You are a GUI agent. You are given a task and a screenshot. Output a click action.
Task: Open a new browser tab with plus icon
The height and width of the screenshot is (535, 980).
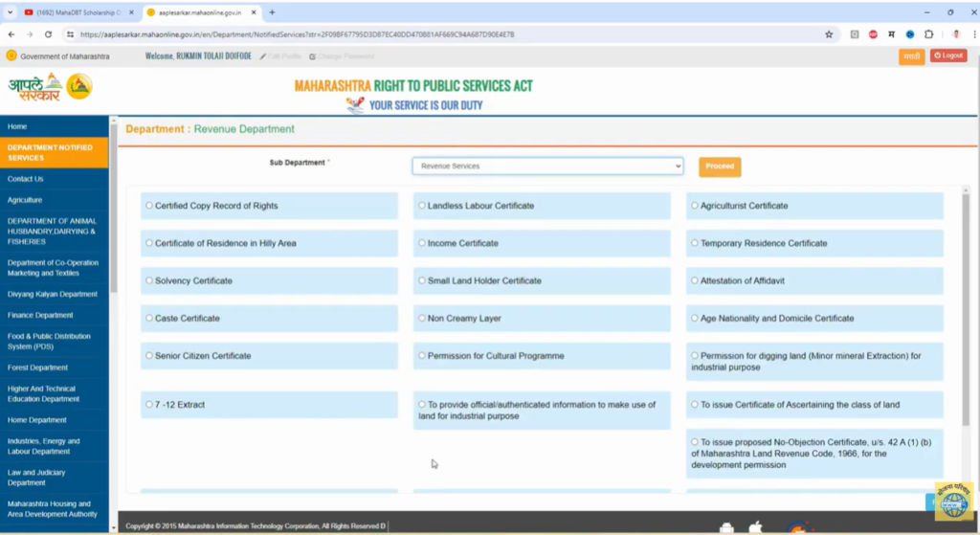(x=272, y=12)
